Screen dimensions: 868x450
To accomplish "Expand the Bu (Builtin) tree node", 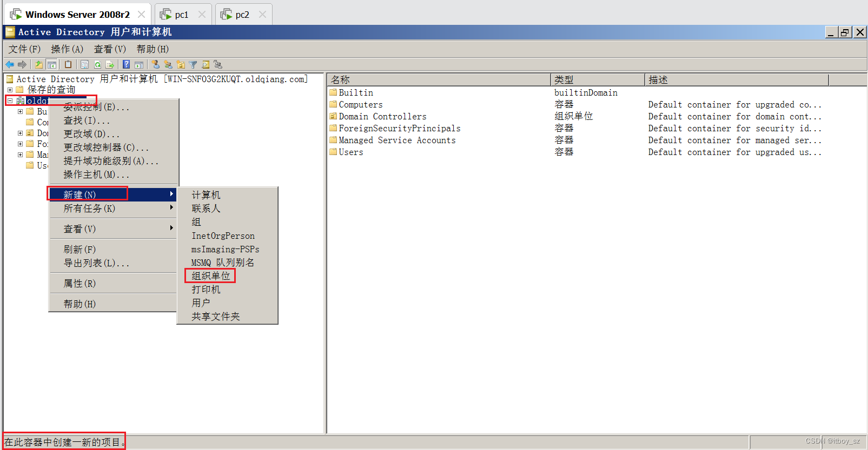I will click(20, 111).
